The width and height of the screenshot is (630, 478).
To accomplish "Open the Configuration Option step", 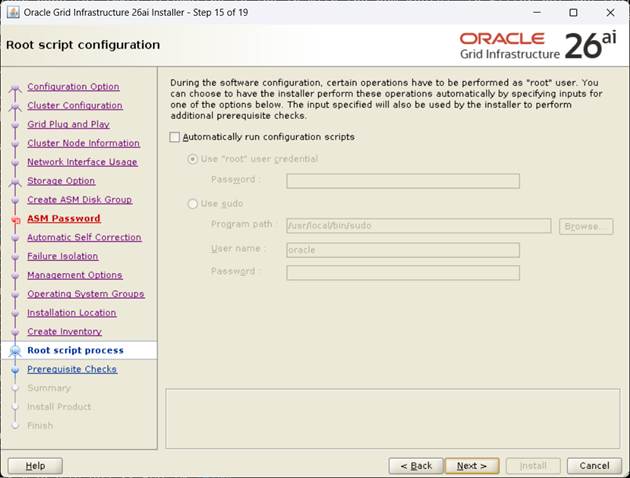I will tap(73, 86).
